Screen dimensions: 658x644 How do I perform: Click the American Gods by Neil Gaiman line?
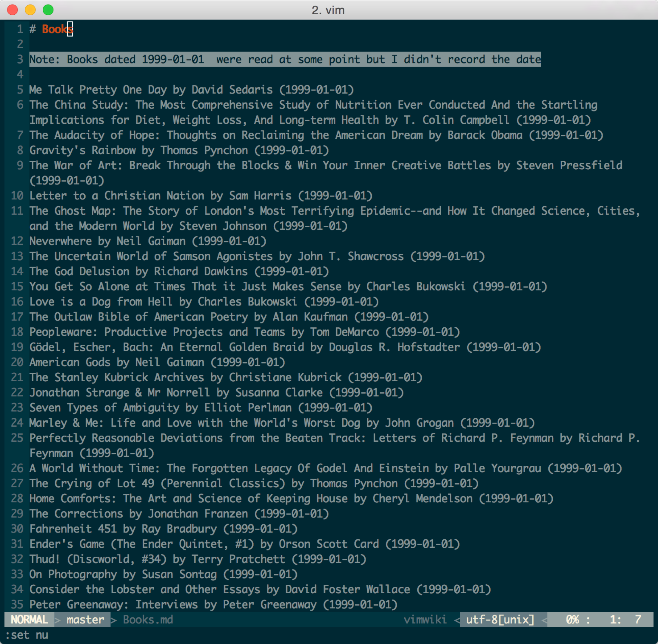pos(157,362)
